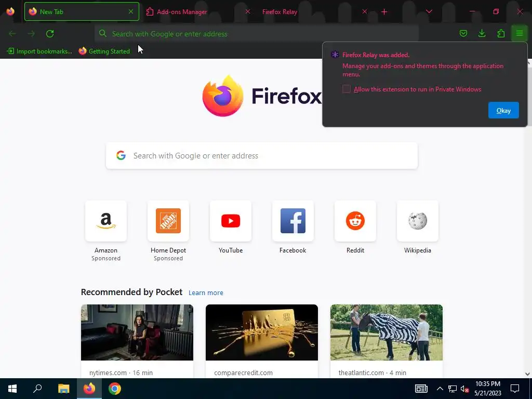Open Getting Started bookmark
The height and width of the screenshot is (399, 532).
click(104, 51)
